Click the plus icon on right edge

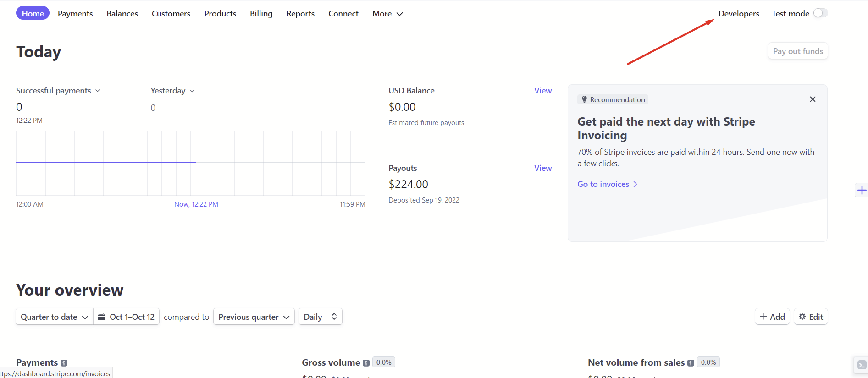pos(862,190)
